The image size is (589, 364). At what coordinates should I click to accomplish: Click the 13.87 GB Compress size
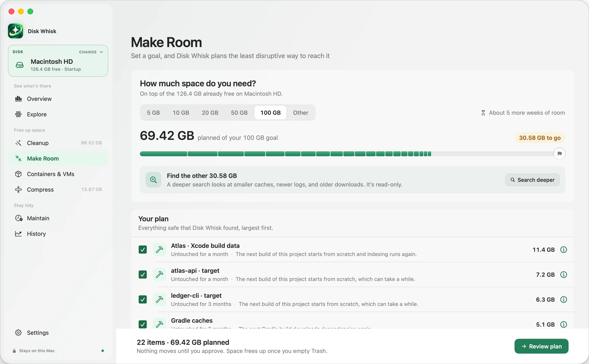[92, 189]
